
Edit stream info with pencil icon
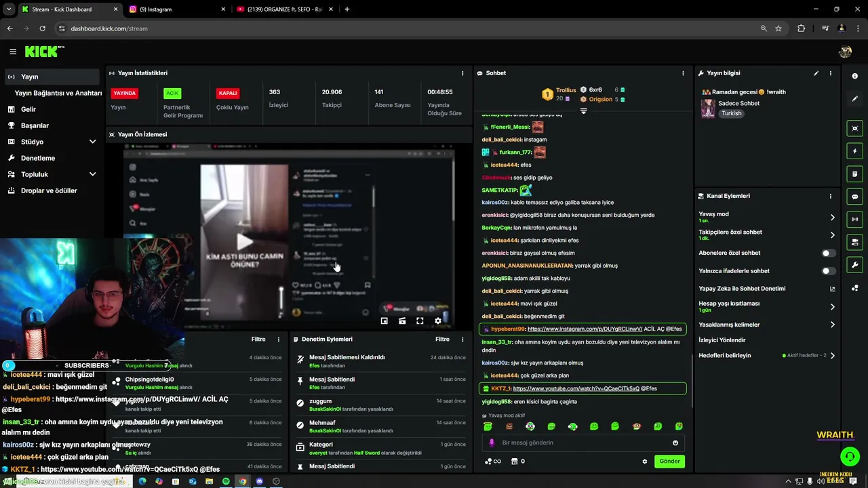coord(816,73)
